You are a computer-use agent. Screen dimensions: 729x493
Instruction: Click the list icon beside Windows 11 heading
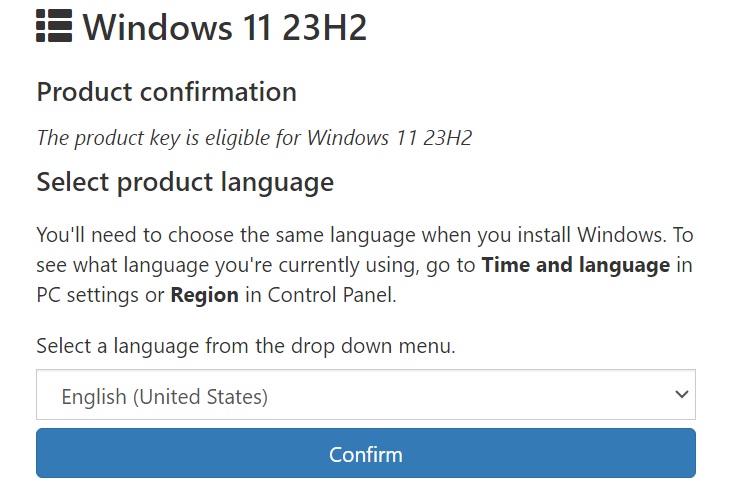click(x=54, y=27)
